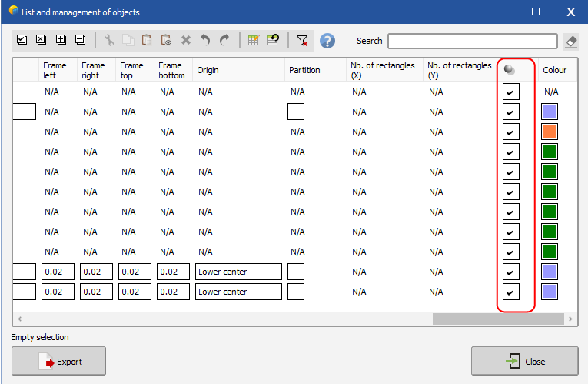Click the select all checkmark toolbar icon
The height and width of the screenshot is (384, 588).
[22, 39]
